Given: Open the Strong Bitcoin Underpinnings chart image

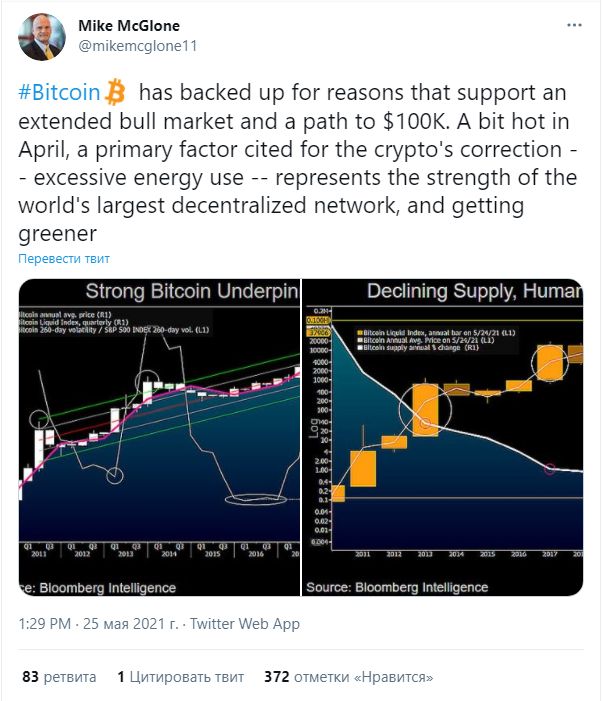Looking at the screenshot, I should pos(159,437).
